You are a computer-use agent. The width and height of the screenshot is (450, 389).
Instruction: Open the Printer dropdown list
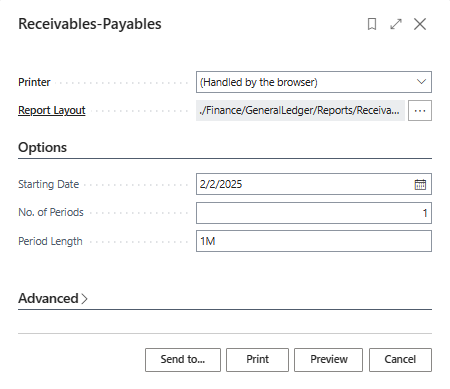tap(314, 82)
